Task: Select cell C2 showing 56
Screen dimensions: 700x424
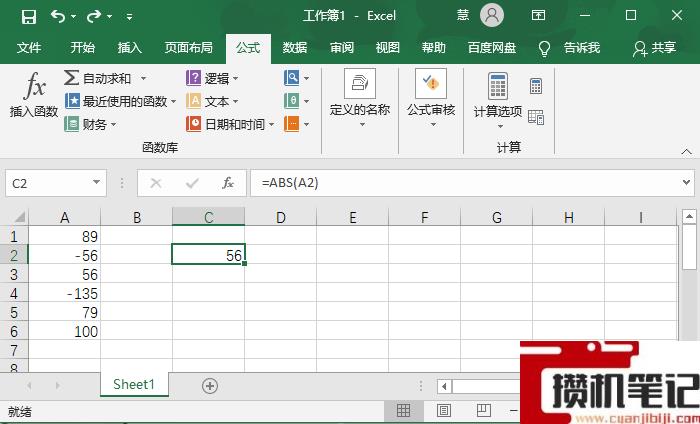Action: (208, 255)
